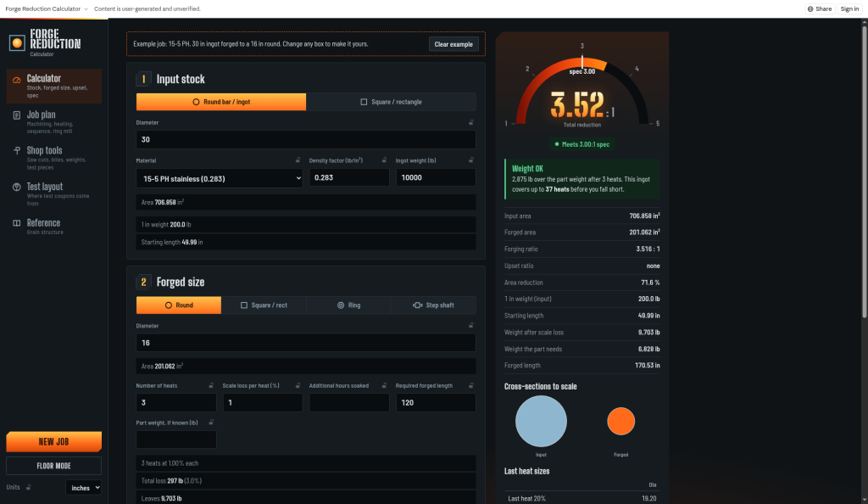The width and height of the screenshot is (868, 504).
Task: Click the page vertical scrollbar
Action: pos(864,171)
